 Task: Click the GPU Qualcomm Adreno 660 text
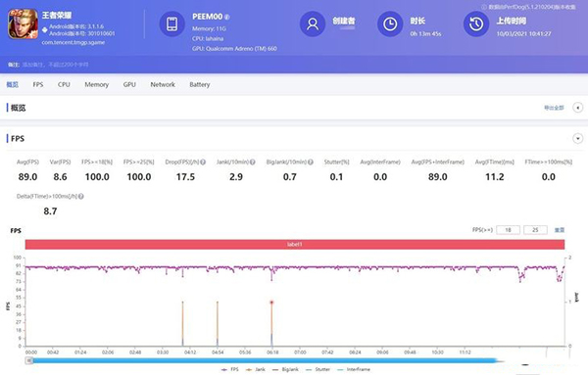tap(235, 49)
